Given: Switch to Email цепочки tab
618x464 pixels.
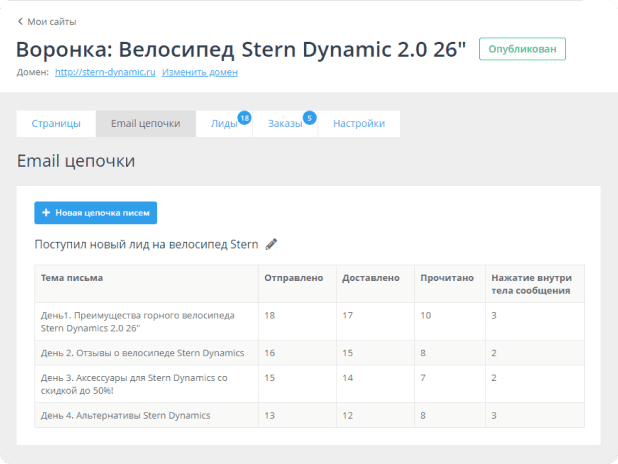Looking at the screenshot, I should 145,124.
